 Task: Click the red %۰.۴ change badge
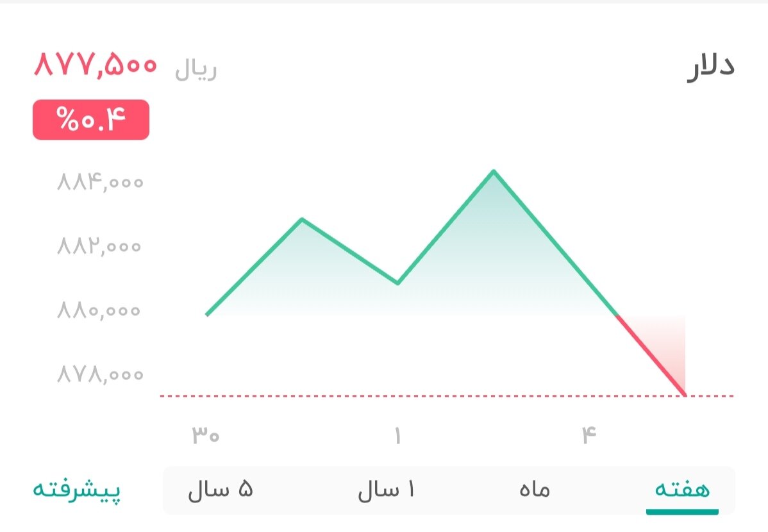(x=91, y=119)
